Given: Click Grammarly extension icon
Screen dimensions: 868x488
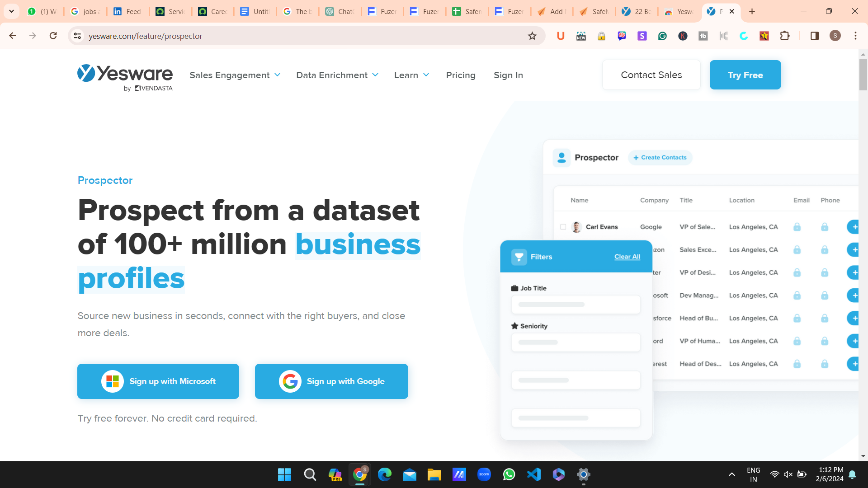Looking at the screenshot, I should click(x=662, y=36).
